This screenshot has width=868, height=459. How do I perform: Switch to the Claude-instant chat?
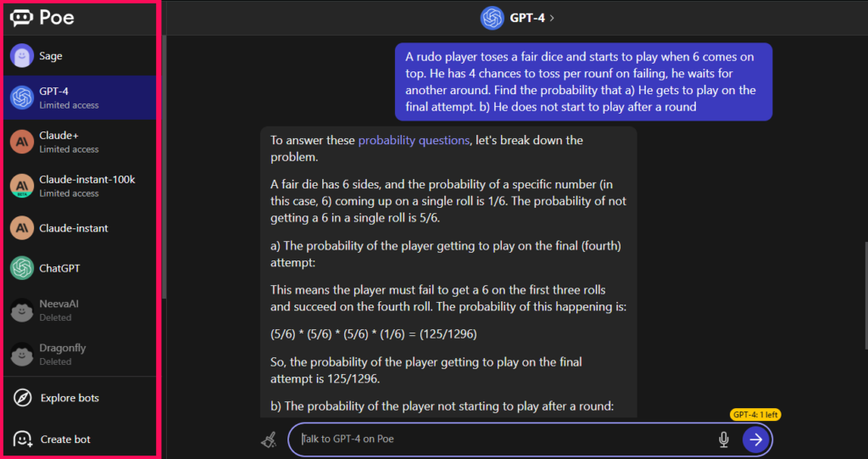pyautogui.click(x=80, y=228)
